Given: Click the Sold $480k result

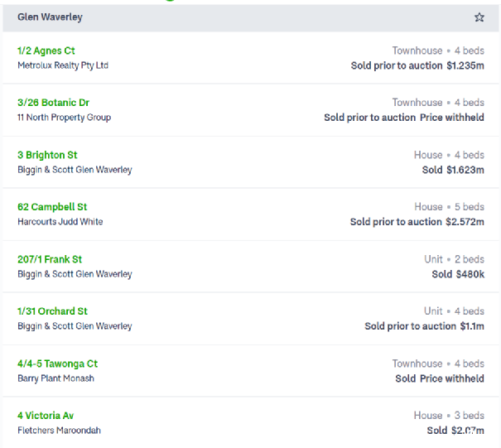Looking at the screenshot, I should 458,274.
